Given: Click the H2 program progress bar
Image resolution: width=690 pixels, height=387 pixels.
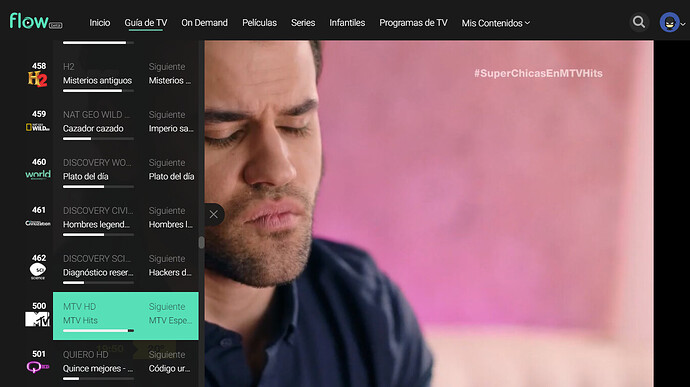Looking at the screenshot, I should [98, 91].
